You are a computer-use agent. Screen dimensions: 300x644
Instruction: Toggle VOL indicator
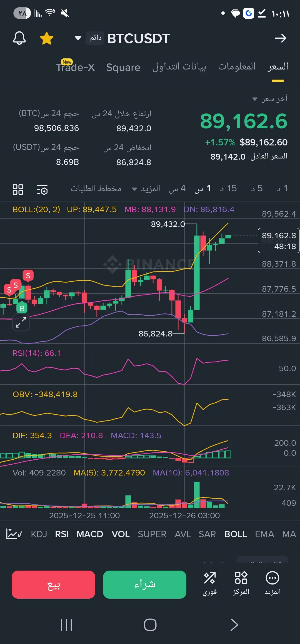tap(121, 534)
